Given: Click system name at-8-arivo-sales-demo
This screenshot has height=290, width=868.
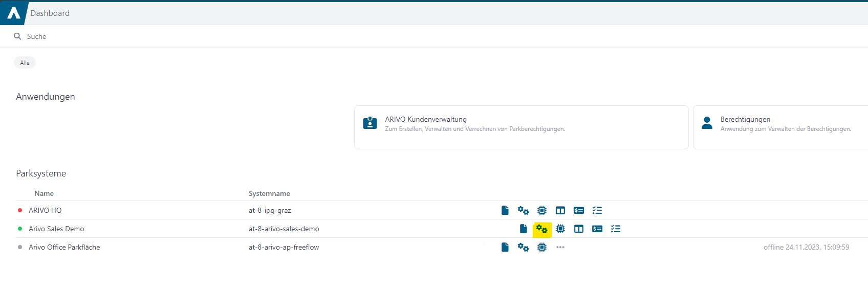Looking at the screenshot, I should (x=284, y=229).
